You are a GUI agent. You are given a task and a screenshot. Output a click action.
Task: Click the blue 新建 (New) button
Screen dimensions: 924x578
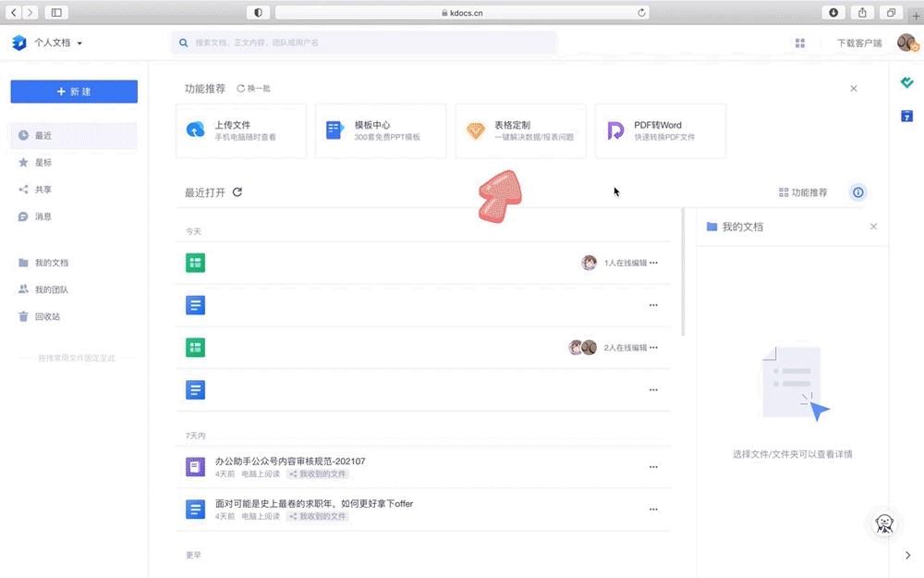pos(73,92)
